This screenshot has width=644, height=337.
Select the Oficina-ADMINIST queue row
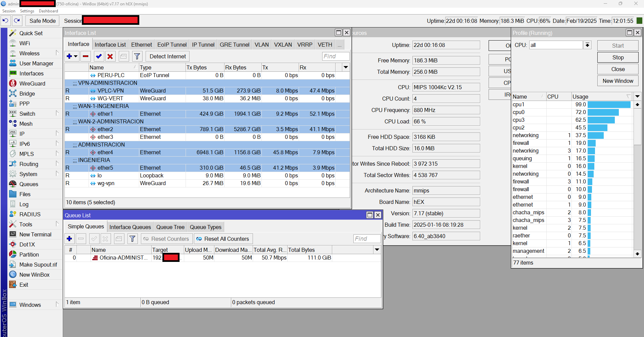pyautogui.click(x=223, y=258)
